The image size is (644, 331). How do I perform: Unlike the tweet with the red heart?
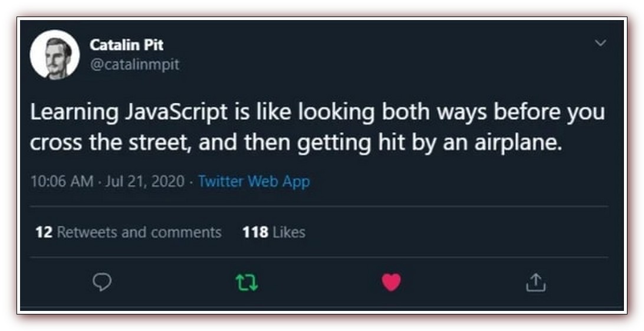pos(390,283)
